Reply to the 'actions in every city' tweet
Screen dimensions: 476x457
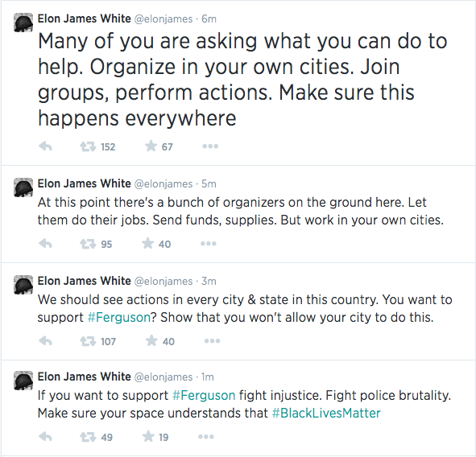coord(46,341)
